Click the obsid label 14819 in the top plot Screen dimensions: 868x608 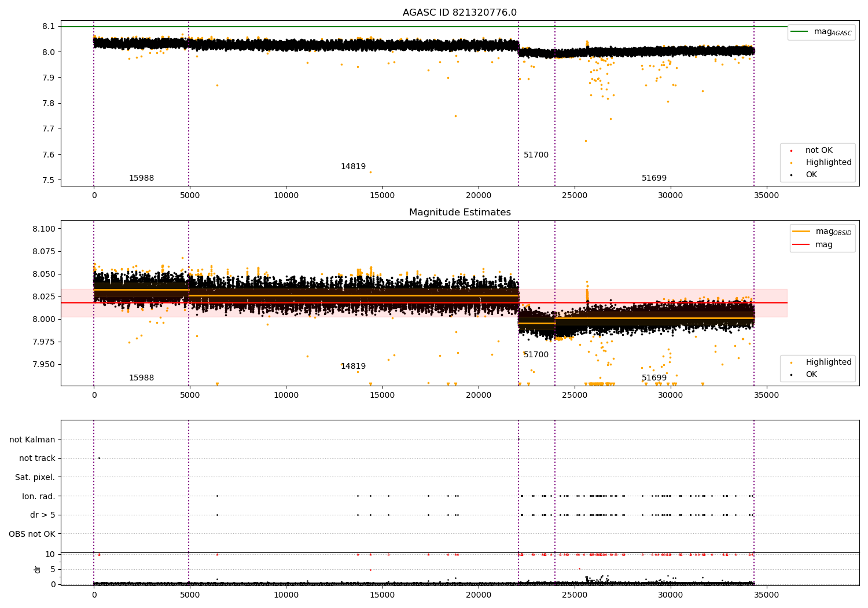[353, 167]
